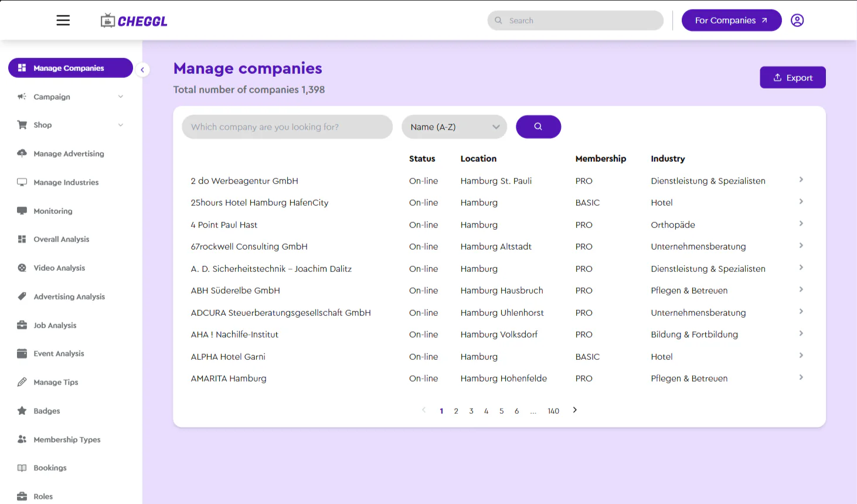Select company 25hours Hotel Hamburg HafenCity
This screenshot has width=857, height=504.
tap(260, 203)
